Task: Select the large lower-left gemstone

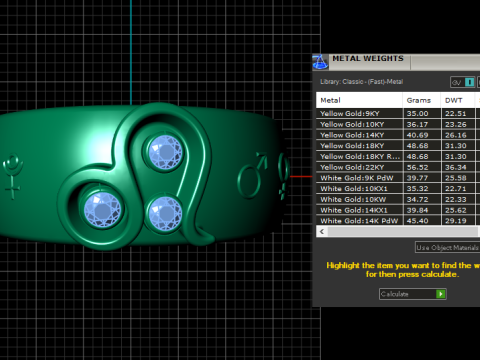Action: [x=103, y=210]
